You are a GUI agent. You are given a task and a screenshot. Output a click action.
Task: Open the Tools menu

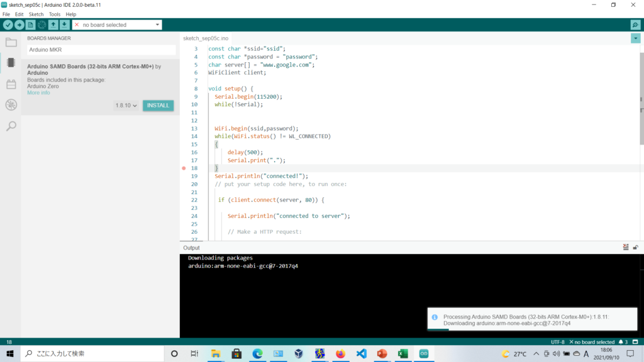coord(55,14)
